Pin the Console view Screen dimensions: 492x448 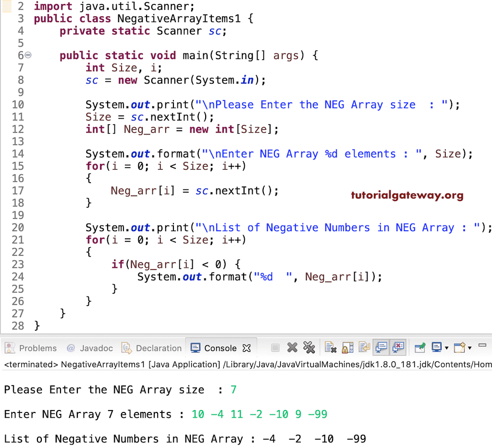click(419, 347)
